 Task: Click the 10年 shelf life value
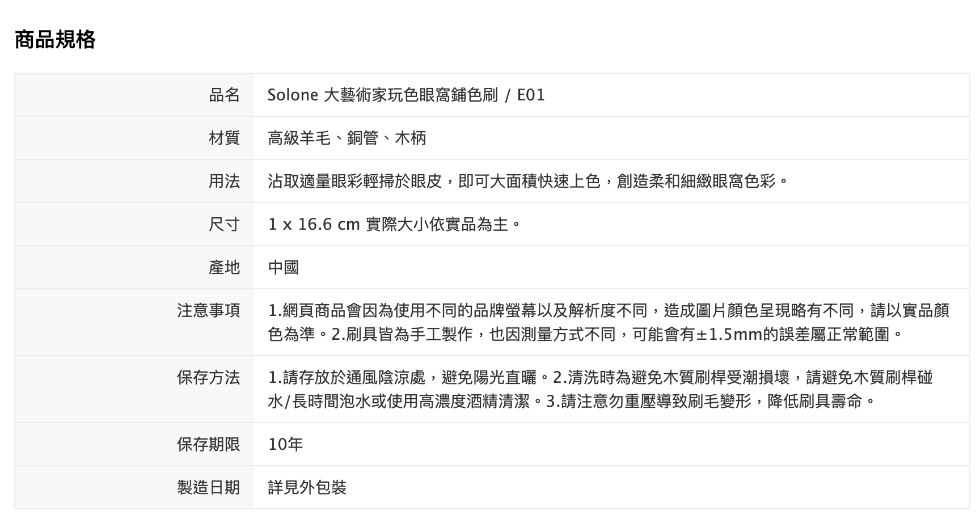(285, 444)
